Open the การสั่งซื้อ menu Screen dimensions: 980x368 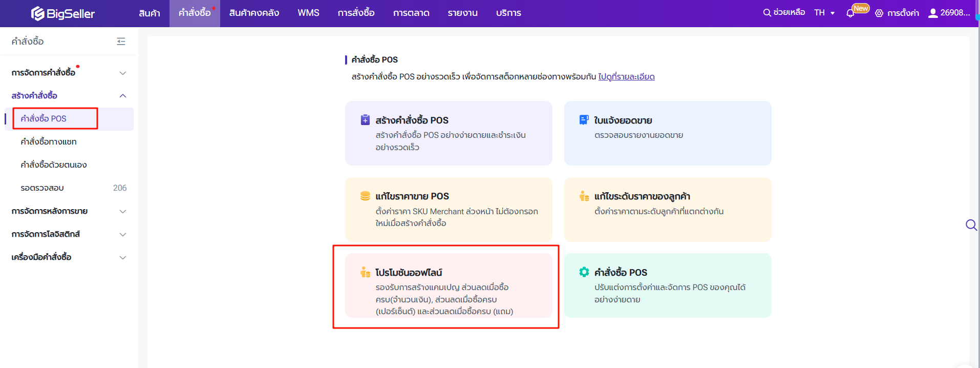point(356,13)
